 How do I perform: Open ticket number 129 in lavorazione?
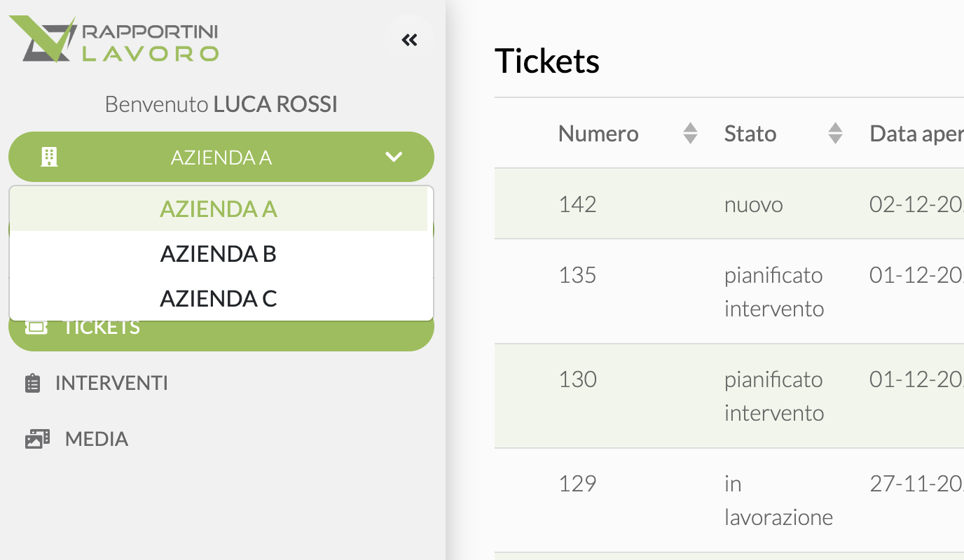point(577,484)
